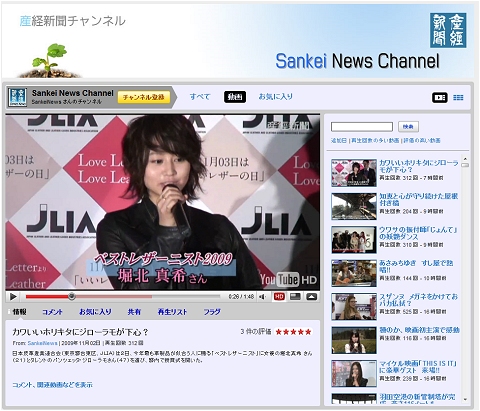The width and height of the screenshot is (480, 411).
Task: Sort videos by 再生回数の多い動画
Action: (375, 141)
